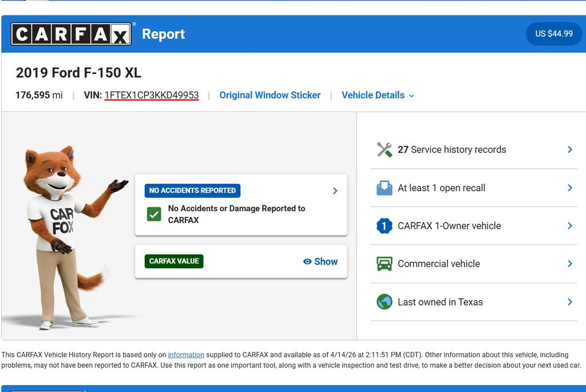Open 27 Service history records arrow
Image resolution: width=586 pixels, height=392 pixels.
[x=570, y=149]
